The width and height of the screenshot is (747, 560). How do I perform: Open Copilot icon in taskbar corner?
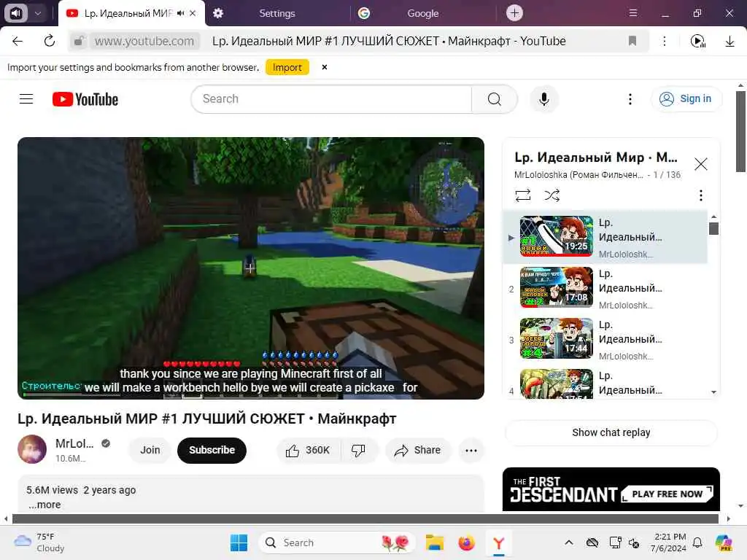tap(724, 542)
